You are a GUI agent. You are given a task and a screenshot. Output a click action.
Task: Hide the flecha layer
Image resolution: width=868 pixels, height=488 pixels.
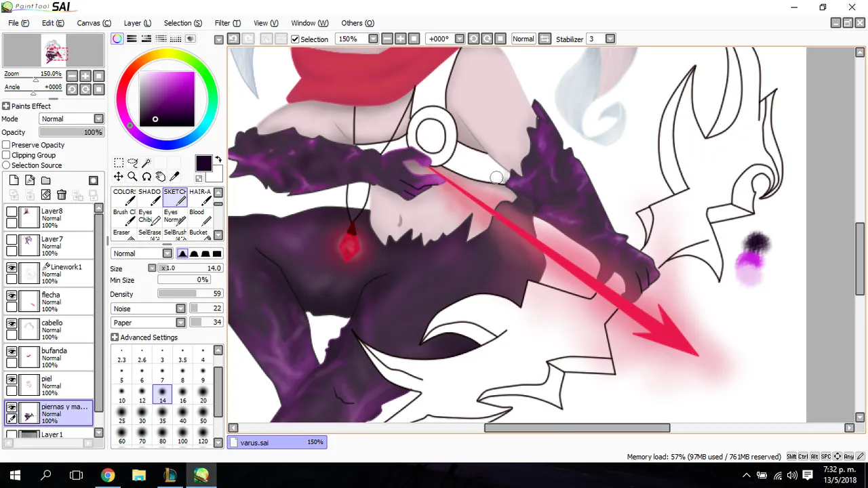tap(12, 296)
